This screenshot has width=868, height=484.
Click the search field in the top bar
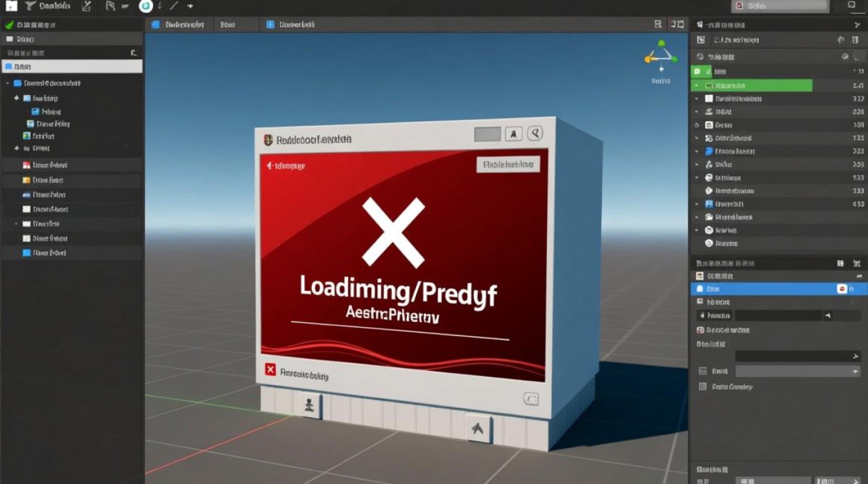click(780, 6)
